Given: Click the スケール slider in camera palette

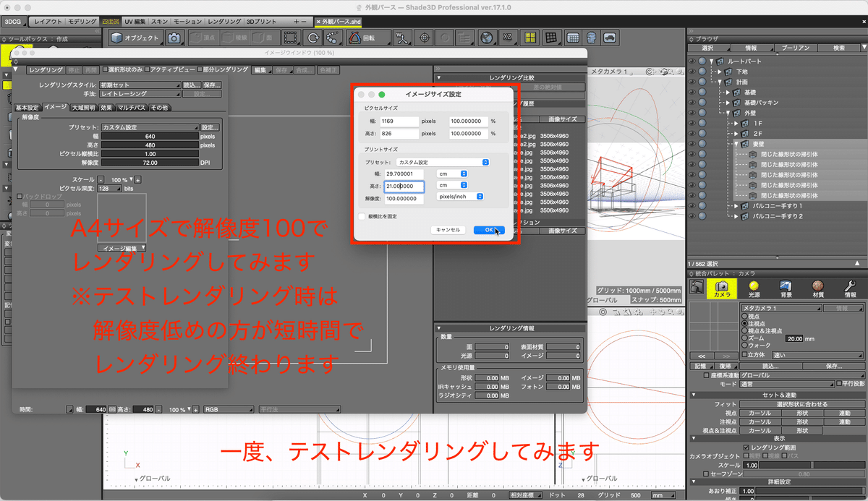Looking at the screenshot, I should click(x=814, y=465).
